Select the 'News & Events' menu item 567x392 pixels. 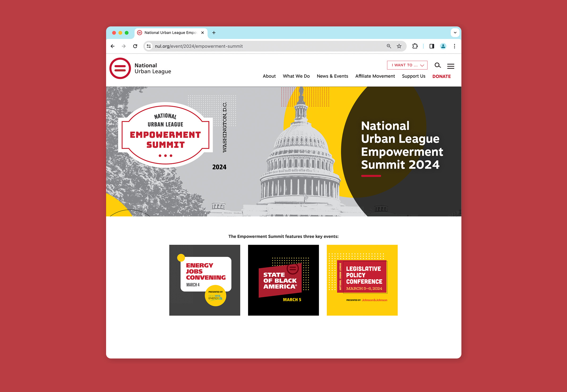tap(332, 77)
